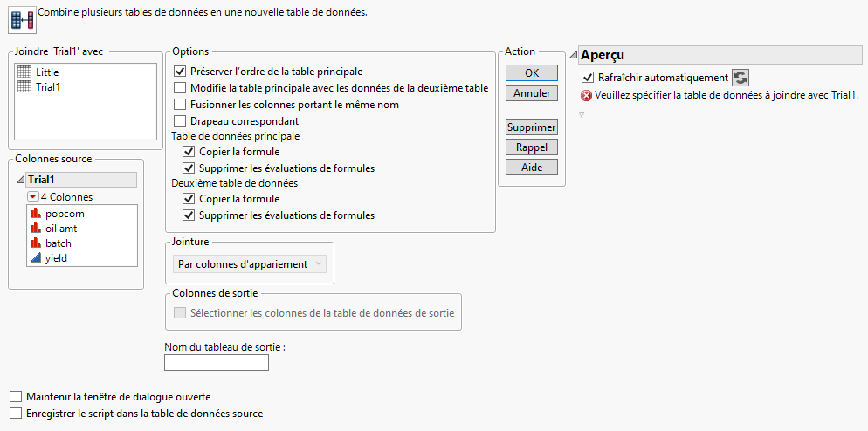868x431 pixels.
Task: Select the Little data table icon
Action: 24,72
